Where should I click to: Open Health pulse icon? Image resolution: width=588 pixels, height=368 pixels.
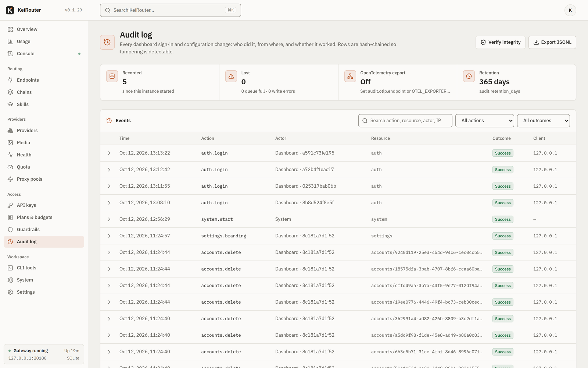[10, 155]
